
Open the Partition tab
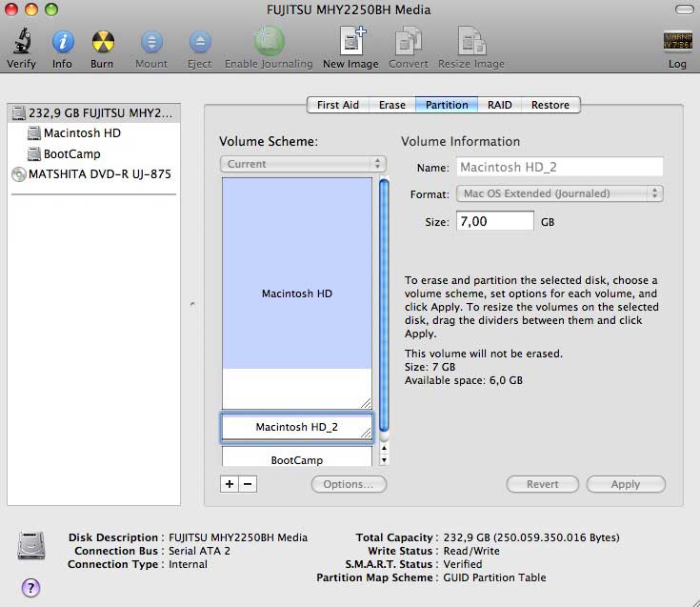(447, 105)
